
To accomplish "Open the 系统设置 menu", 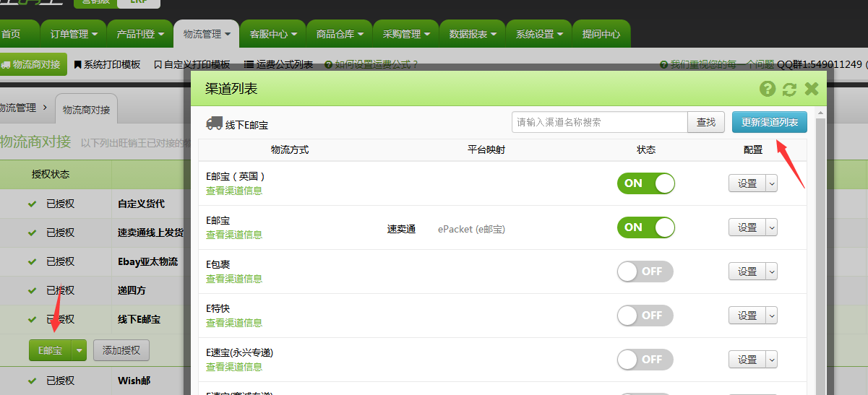I will (539, 34).
